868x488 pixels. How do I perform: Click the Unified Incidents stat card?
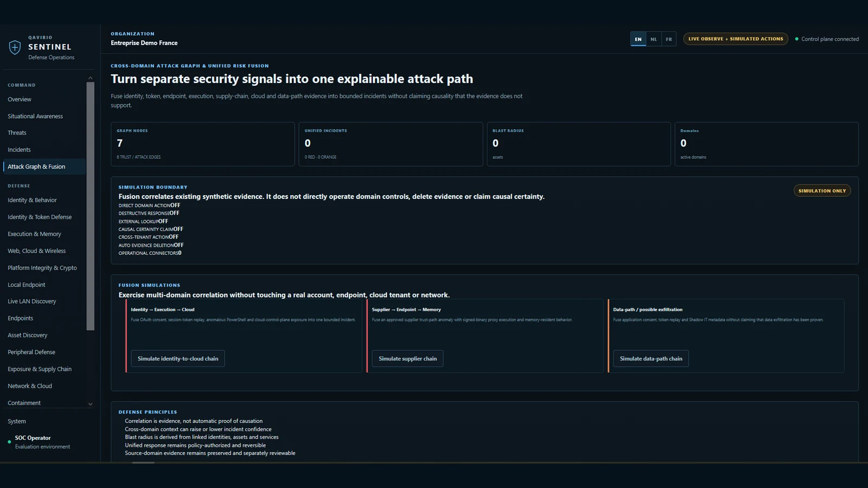pyautogui.click(x=391, y=144)
